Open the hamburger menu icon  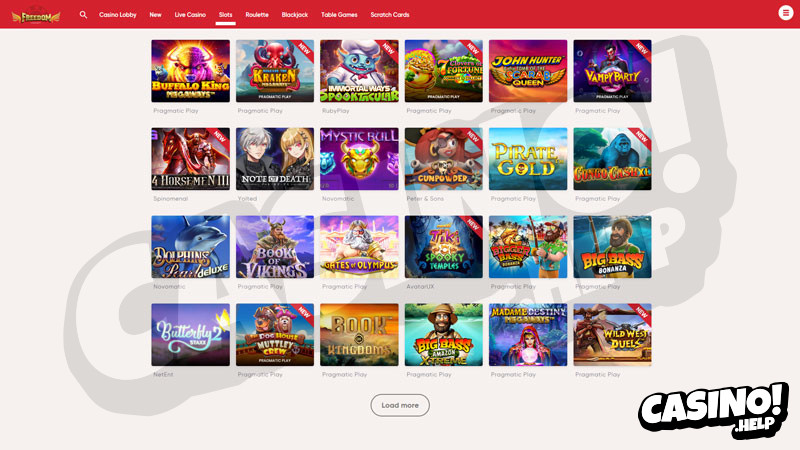786,13
